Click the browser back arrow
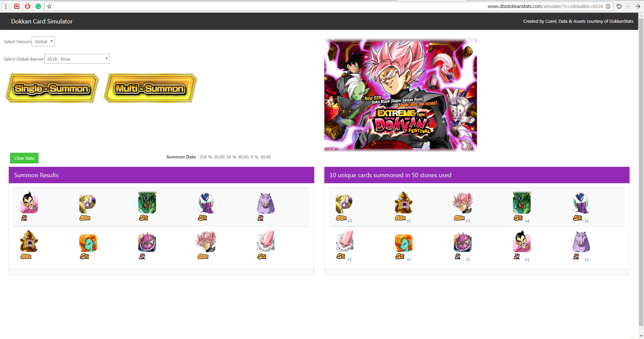Image resolution: width=644 pixels, height=339 pixels. (x=629, y=6)
